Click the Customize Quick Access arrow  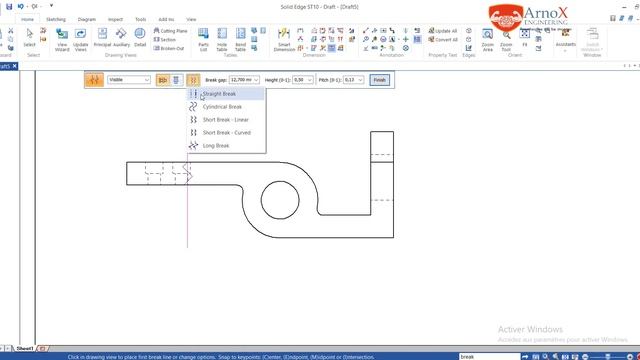(51, 6)
